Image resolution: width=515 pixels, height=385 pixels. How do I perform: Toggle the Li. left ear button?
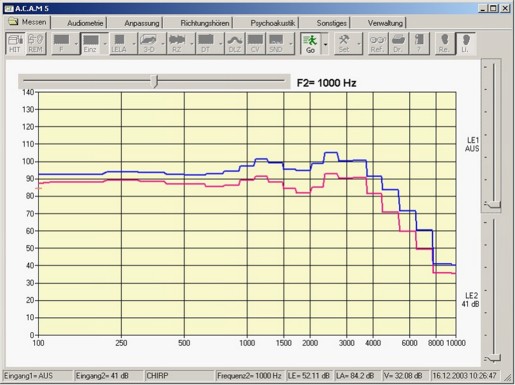[465, 44]
